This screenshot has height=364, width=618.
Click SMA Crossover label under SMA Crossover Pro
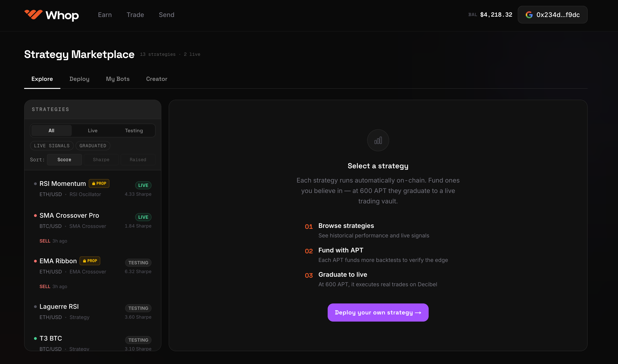tap(88, 226)
